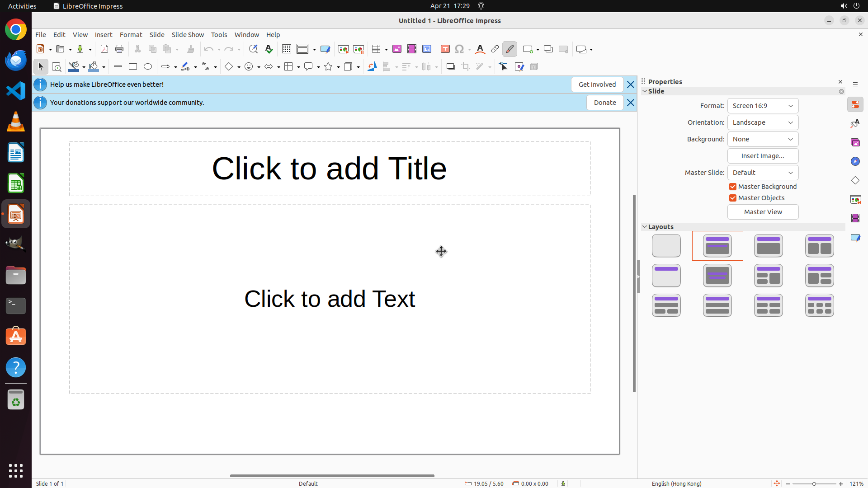Open the Slide Show menu

click(188, 35)
